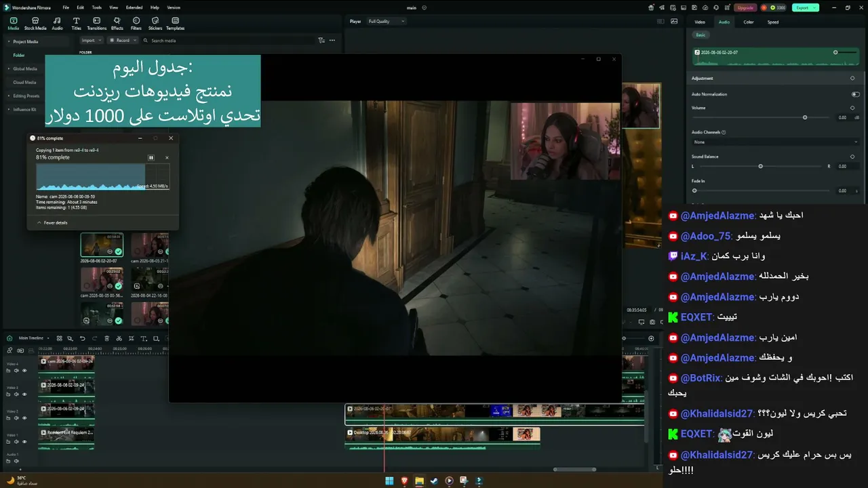The width and height of the screenshot is (868, 488).
Task: Select the Split scissors icon in timeline toolbar
Action: coord(119,338)
